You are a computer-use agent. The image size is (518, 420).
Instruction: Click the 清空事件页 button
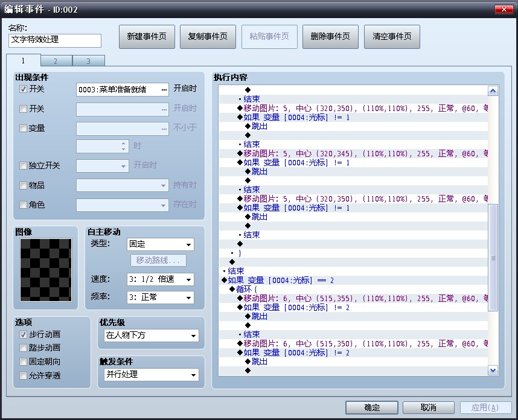392,37
